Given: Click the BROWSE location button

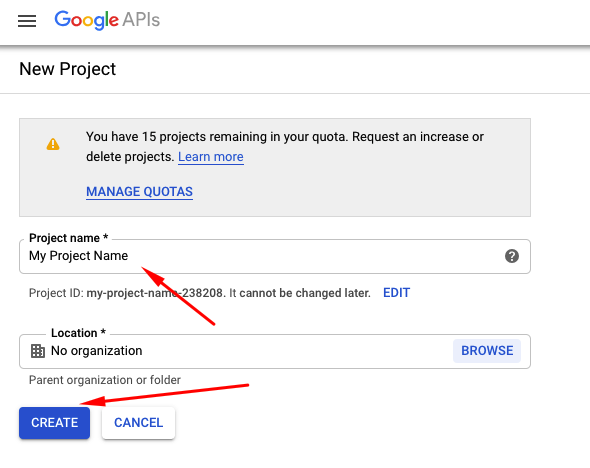Looking at the screenshot, I should pos(487,351).
